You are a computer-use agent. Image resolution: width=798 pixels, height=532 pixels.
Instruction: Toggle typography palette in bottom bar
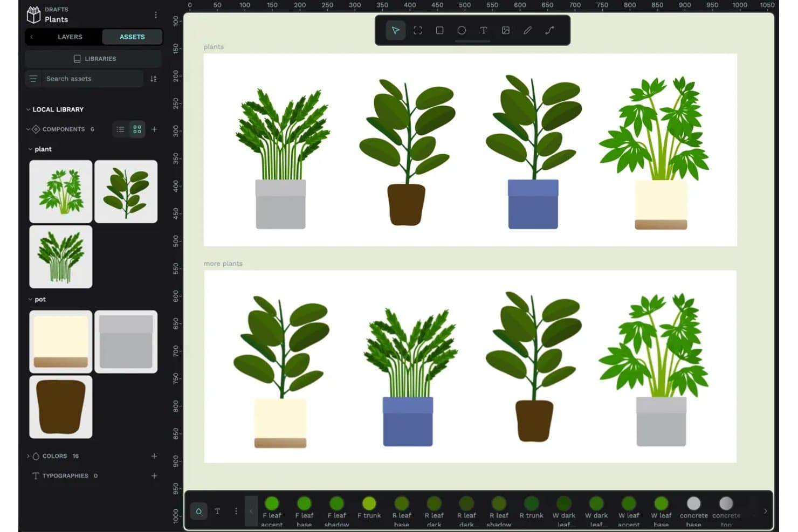tap(217, 511)
